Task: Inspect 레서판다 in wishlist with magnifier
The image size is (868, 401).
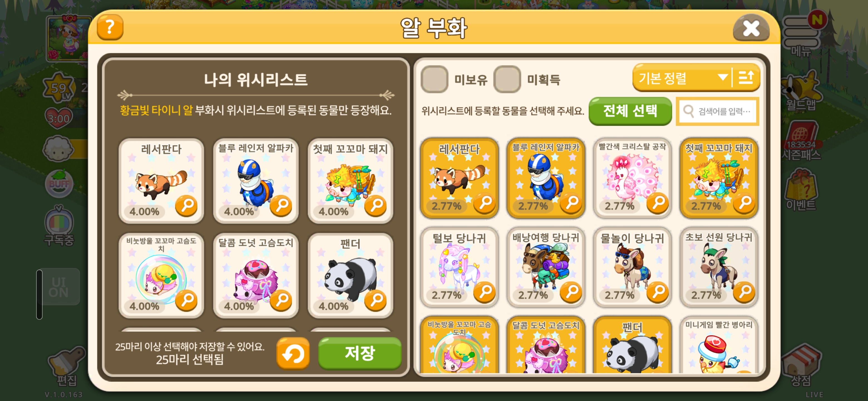Action: click(x=186, y=205)
